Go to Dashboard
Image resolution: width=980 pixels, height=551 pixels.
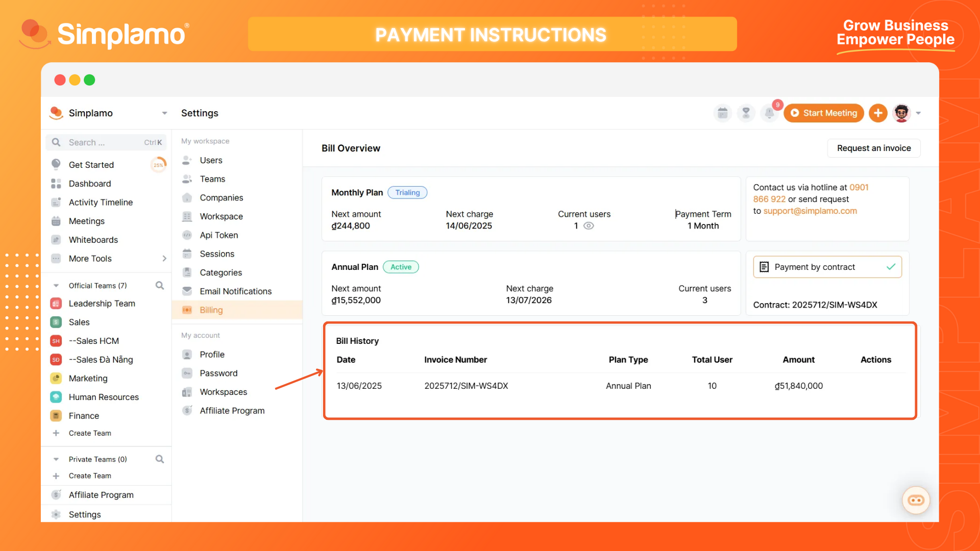click(x=90, y=184)
